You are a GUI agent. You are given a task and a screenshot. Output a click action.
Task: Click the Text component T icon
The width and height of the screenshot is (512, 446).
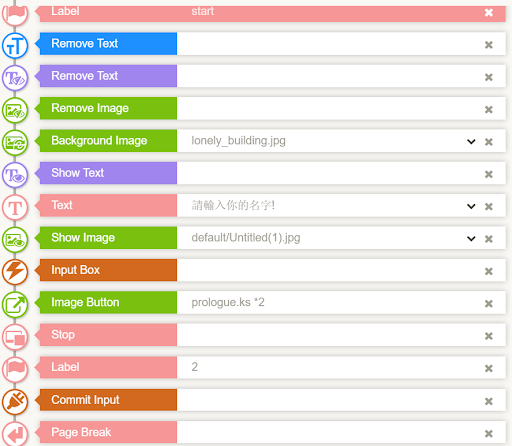click(x=15, y=207)
